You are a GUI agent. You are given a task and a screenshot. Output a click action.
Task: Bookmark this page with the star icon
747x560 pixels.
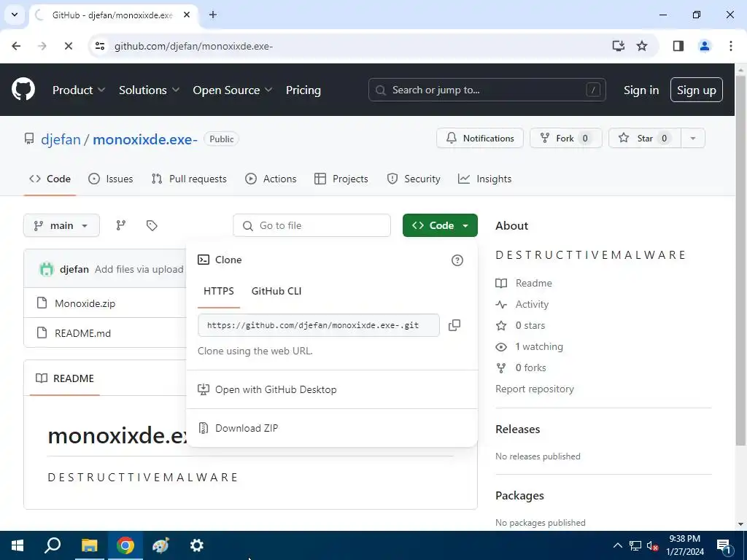tap(642, 46)
